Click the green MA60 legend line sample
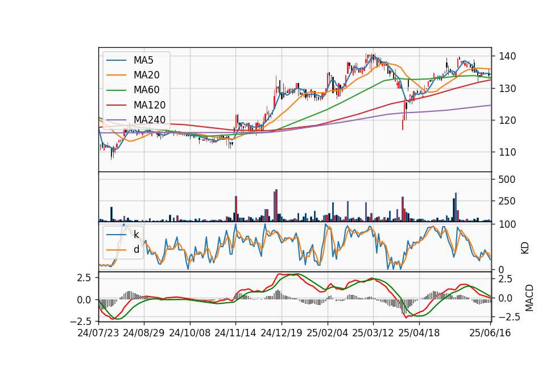This screenshot has height=392, width=546. tap(116, 90)
